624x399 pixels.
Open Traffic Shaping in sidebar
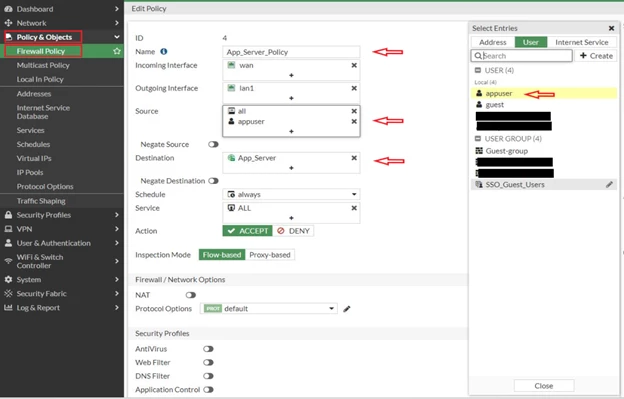(41, 201)
